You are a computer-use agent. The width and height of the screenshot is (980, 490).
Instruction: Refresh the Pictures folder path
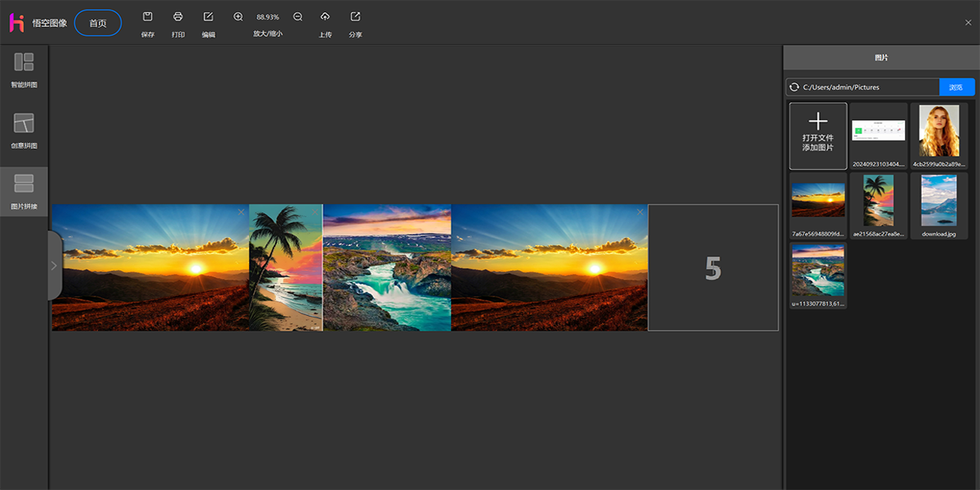coord(794,87)
